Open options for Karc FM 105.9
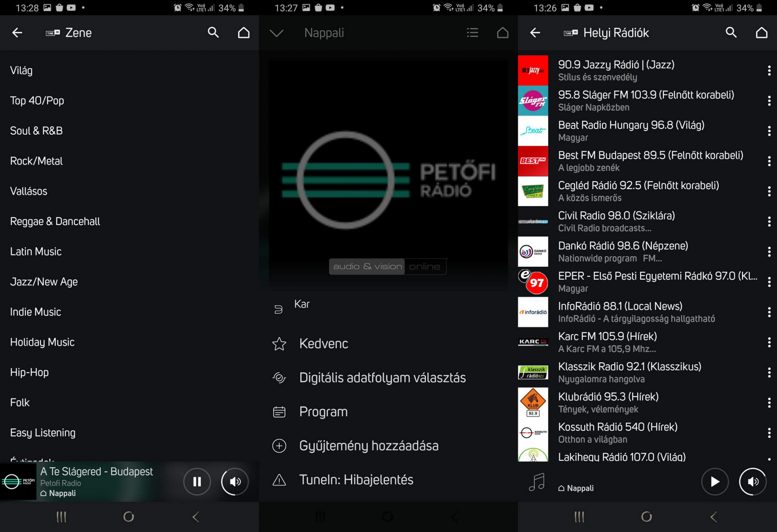777x532 pixels. point(769,342)
